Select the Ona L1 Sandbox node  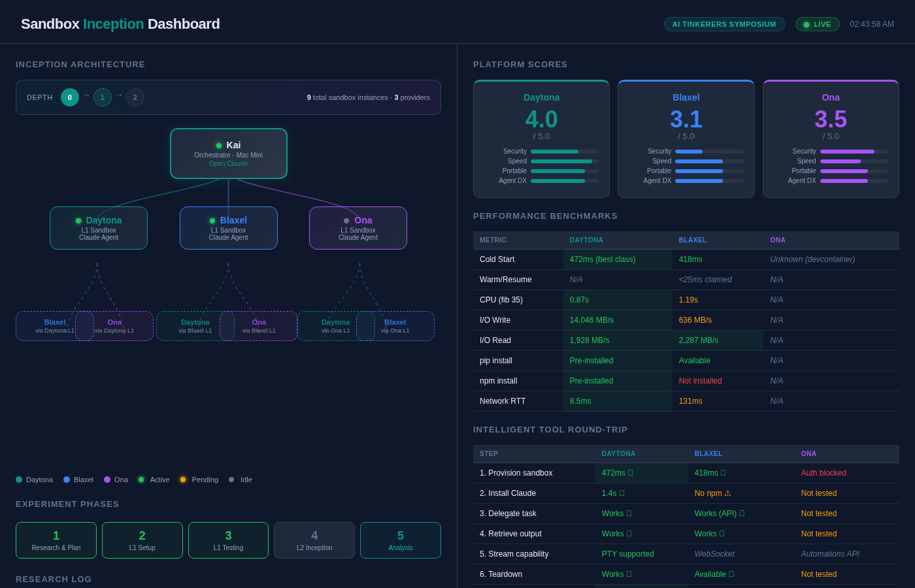[x=358, y=228]
